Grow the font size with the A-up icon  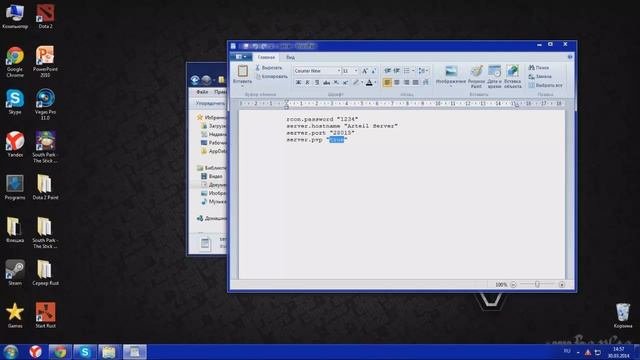click(365, 71)
